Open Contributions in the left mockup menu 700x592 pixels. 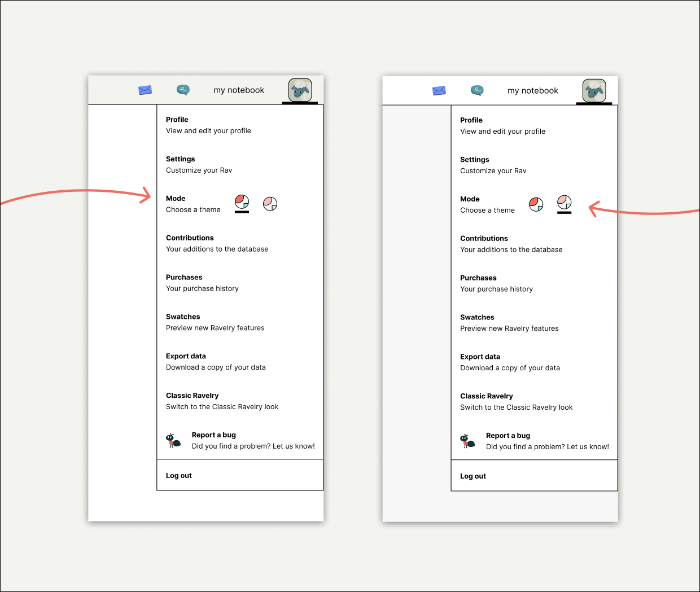tap(217, 244)
